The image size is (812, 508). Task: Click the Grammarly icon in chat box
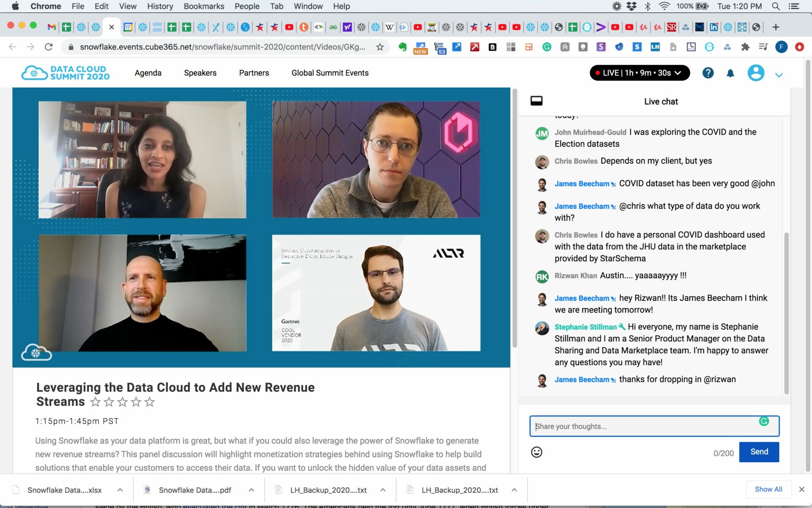tap(764, 421)
